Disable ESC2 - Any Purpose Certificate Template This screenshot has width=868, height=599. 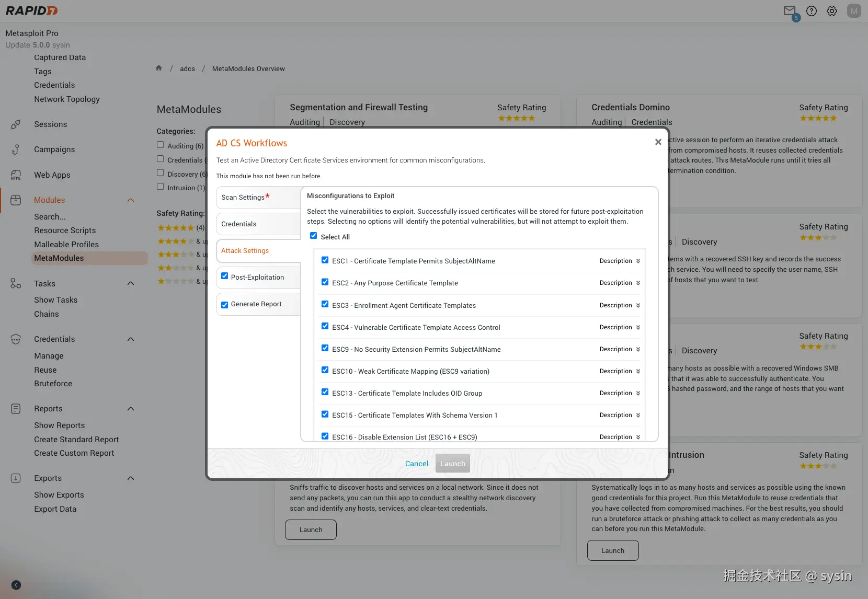(x=325, y=282)
